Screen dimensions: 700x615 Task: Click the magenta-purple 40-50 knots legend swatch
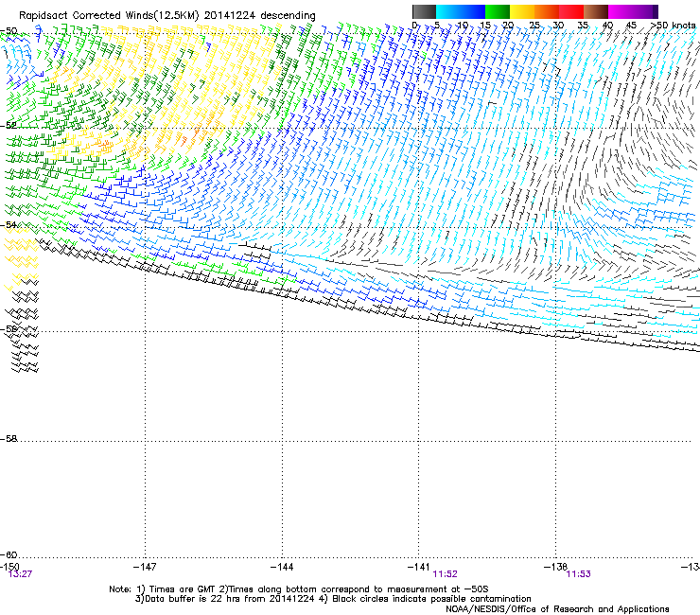click(x=633, y=11)
